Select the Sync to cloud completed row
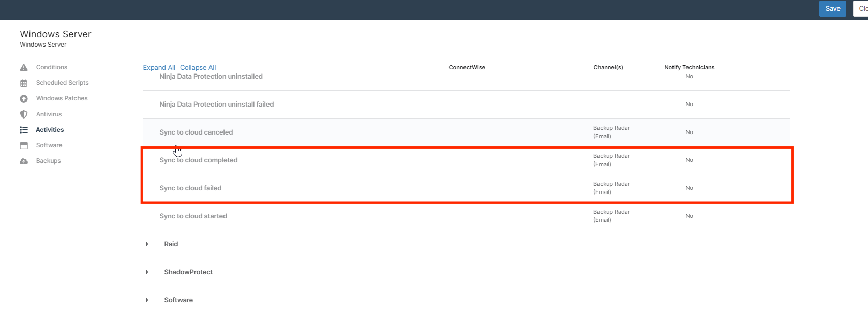Viewport: 868px width, 311px height. (199, 160)
